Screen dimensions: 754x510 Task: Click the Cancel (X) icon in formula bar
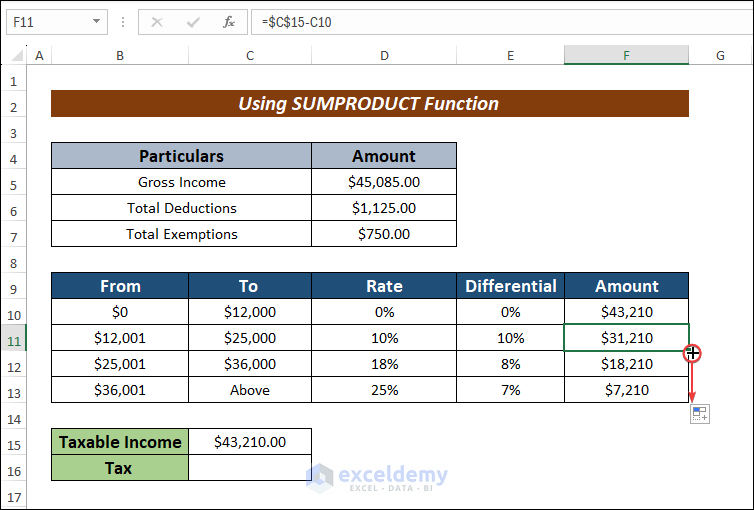(x=157, y=22)
